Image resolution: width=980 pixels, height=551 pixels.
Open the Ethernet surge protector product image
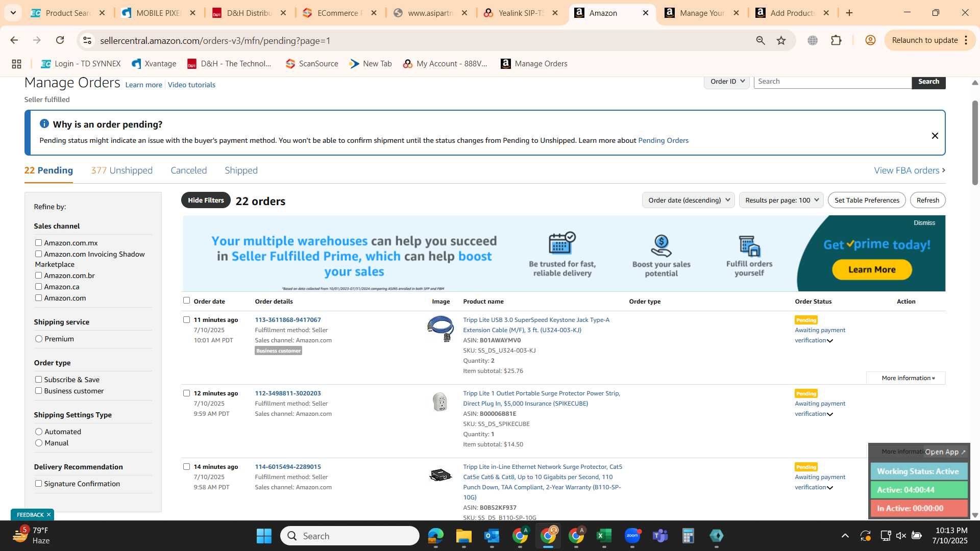click(x=440, y=475)
